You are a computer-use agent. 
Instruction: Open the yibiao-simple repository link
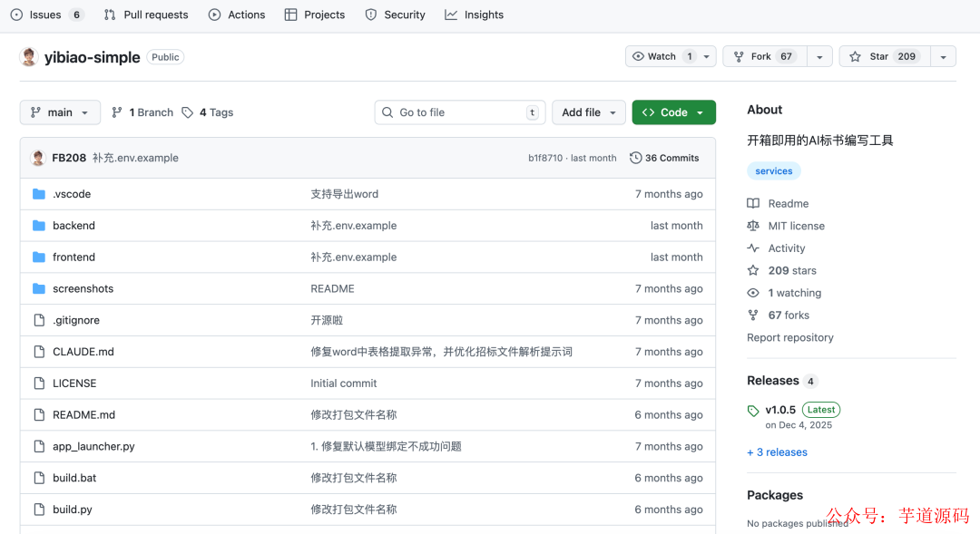(92, 57)
